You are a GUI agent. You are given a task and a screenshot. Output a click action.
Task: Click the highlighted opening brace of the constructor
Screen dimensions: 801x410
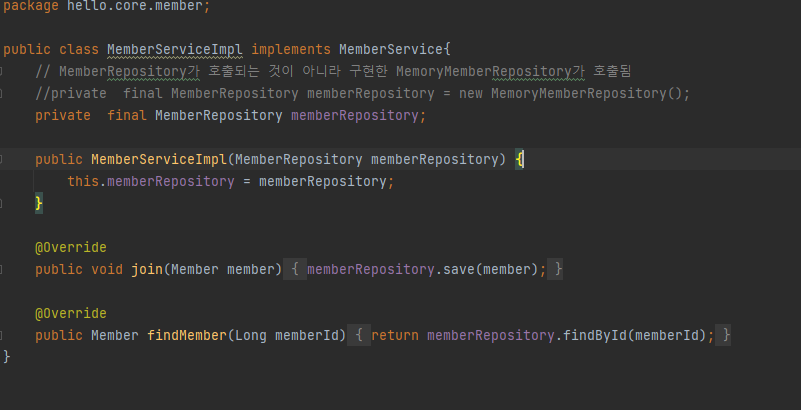pos(519,159)
